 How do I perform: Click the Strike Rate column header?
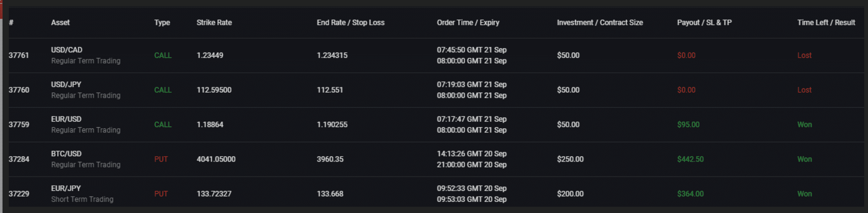[214, 23]
